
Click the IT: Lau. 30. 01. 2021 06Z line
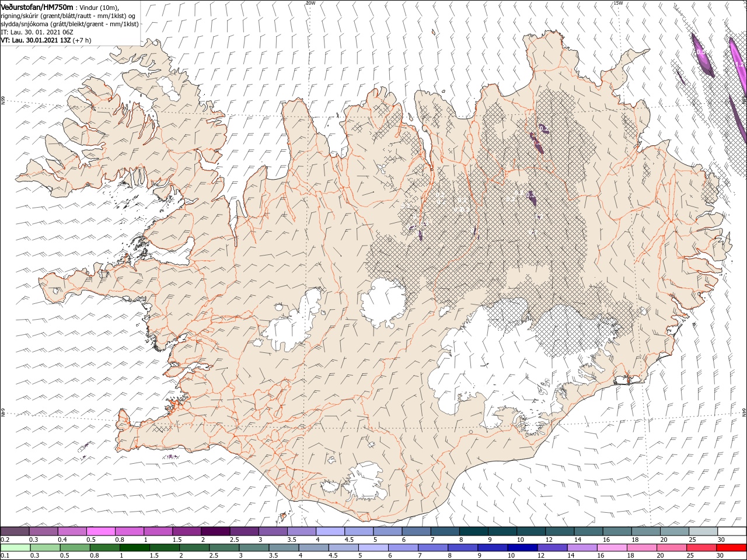pyautogui.click(x=38, y=32)
